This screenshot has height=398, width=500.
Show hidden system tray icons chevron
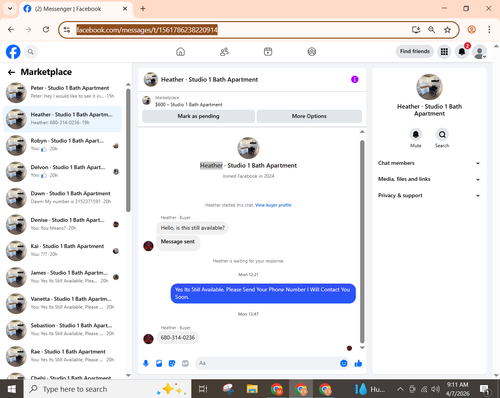point(400,389)
